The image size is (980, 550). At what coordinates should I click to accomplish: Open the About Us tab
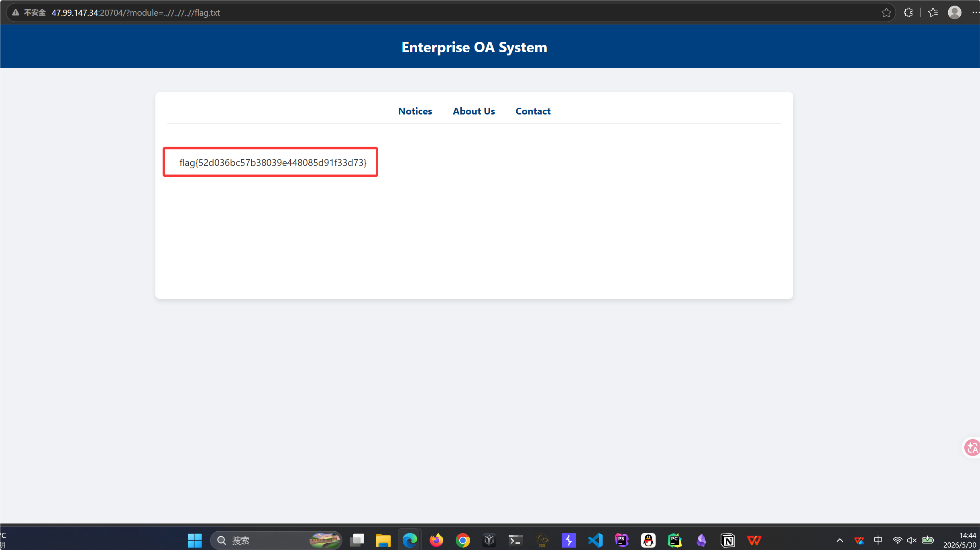coord(474,111)
